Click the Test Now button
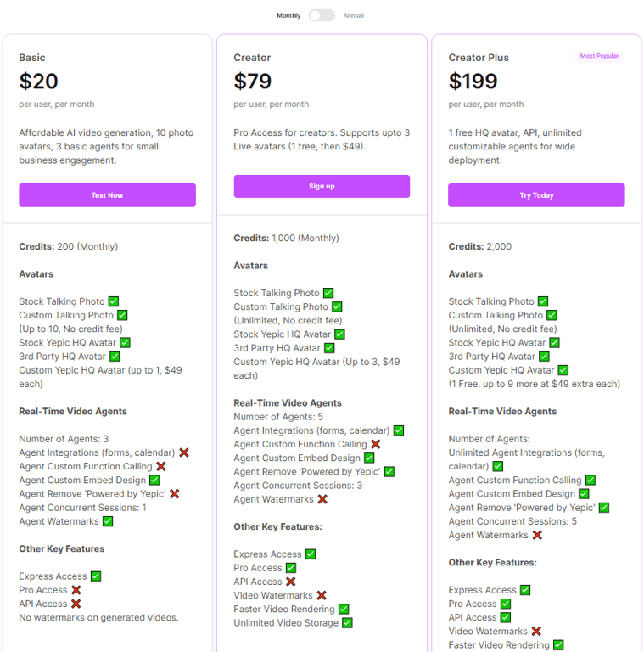 tap(107, 195)
